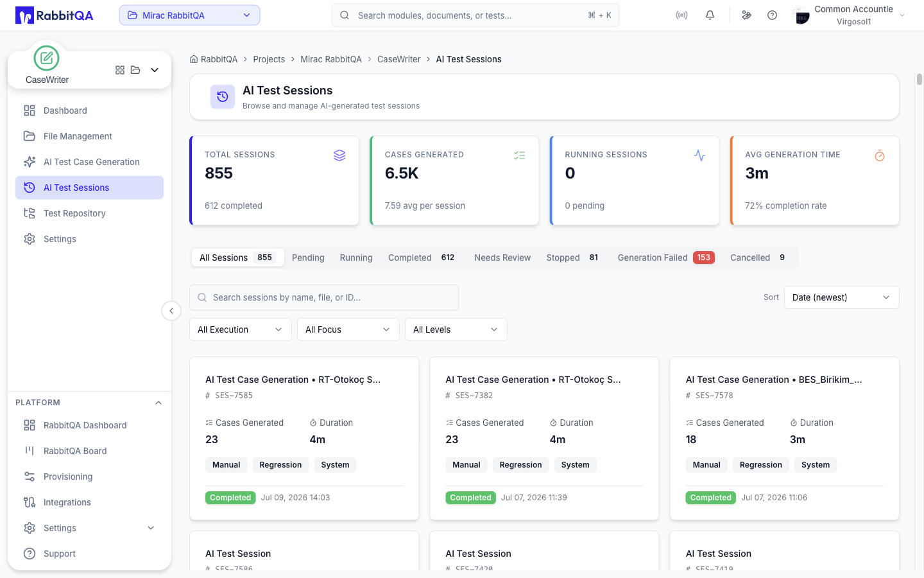Click the Regression tag on SES-7578
Screen dimensions: 924x578
761,465
